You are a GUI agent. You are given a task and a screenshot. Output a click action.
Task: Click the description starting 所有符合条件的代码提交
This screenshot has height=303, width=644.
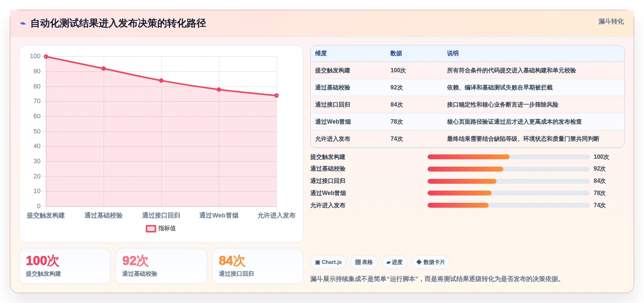pyautogui.click(x=512, y=70)
